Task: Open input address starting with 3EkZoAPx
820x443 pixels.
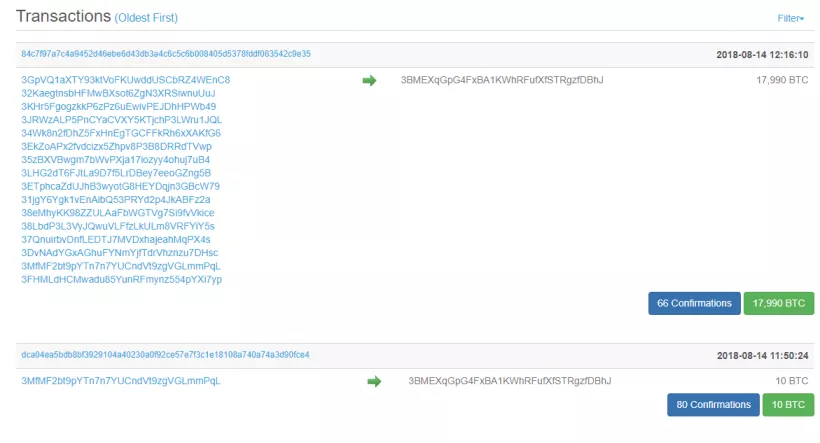Action: point(116,146)
